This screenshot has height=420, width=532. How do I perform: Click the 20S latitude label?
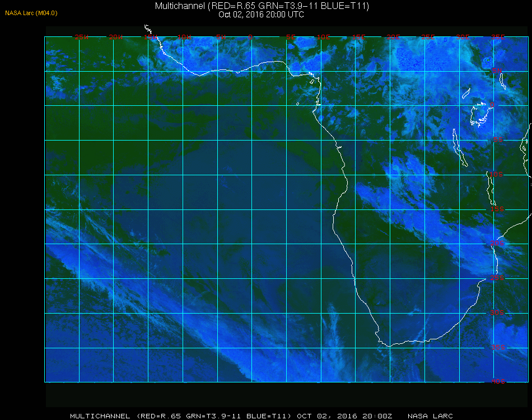pyautogui.click(x=497, y=243)
